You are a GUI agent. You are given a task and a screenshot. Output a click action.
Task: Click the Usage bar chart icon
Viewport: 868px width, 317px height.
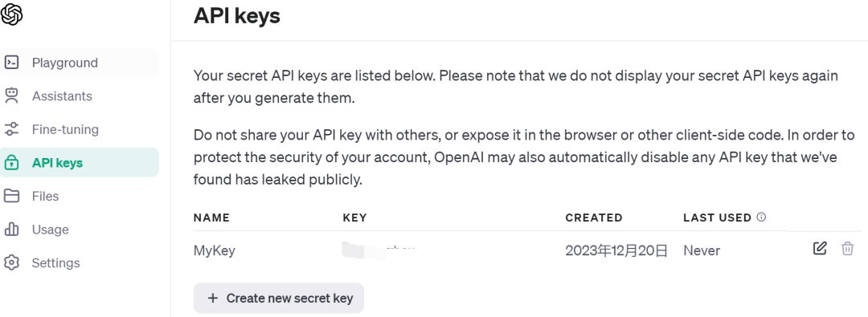(x=11, y=229)
